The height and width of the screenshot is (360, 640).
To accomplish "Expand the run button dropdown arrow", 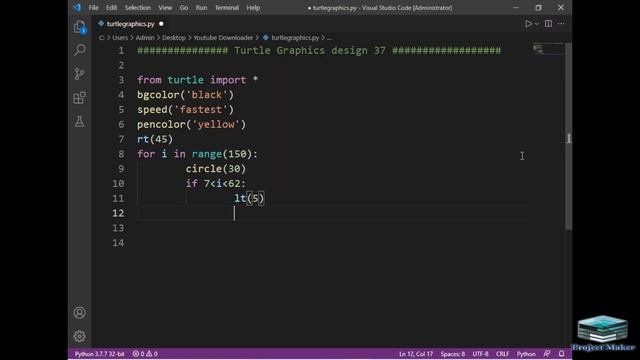I will (x=537, y=24).
